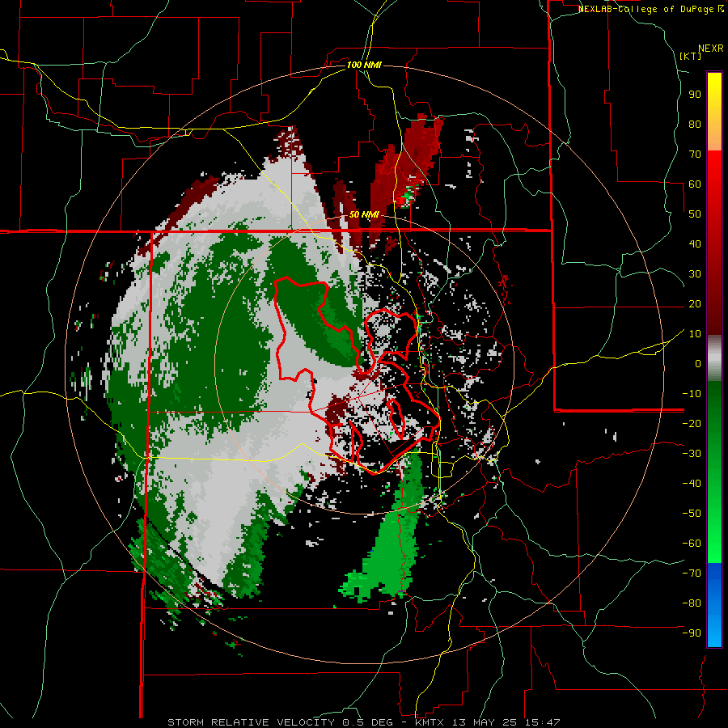
Task: Click the NEXR label above the scale
Action: (x=710, y=49)
